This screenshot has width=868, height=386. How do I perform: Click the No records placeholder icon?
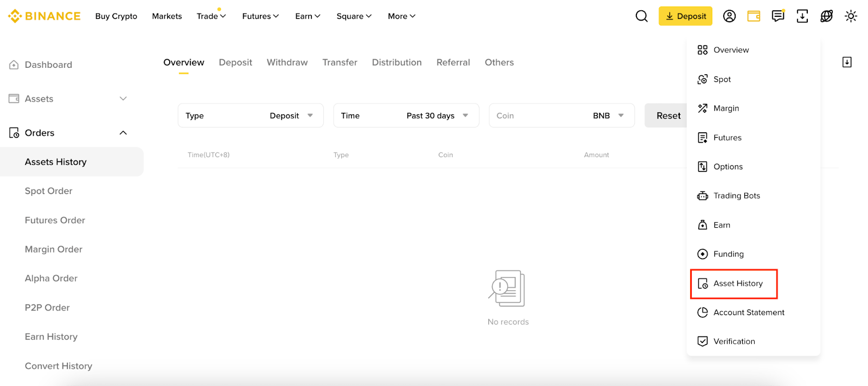tap(507, 288)
